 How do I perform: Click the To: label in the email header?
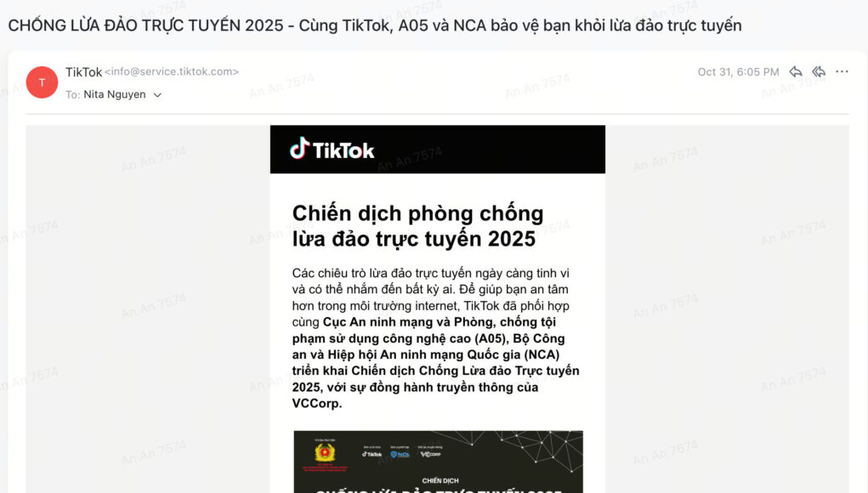pyautogui.click(x=72, y=94)
